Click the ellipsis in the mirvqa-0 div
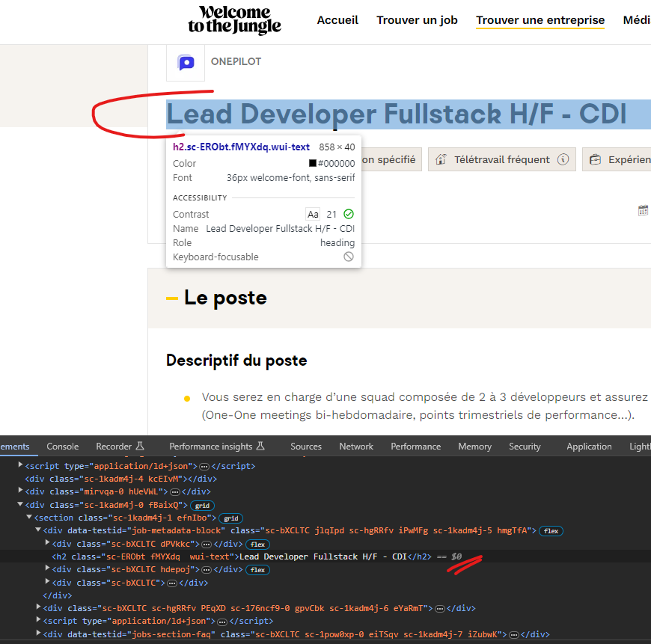Screen dimensions: 651x644 tap(175, 492)
